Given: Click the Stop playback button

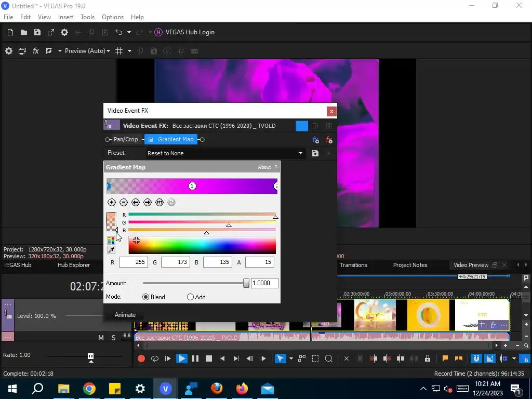Looking at the screenshot, I should (x=209, y=358).
